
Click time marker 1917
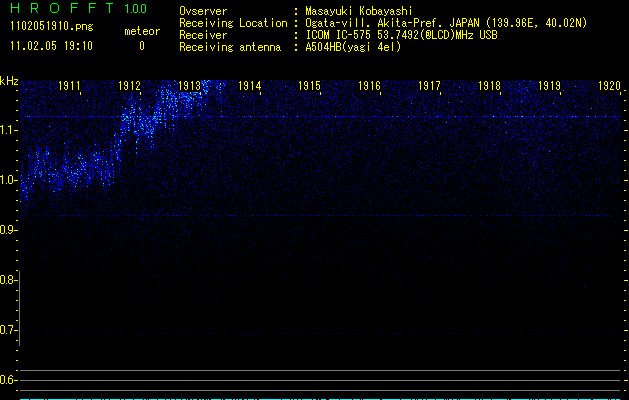tap(429, 85)
